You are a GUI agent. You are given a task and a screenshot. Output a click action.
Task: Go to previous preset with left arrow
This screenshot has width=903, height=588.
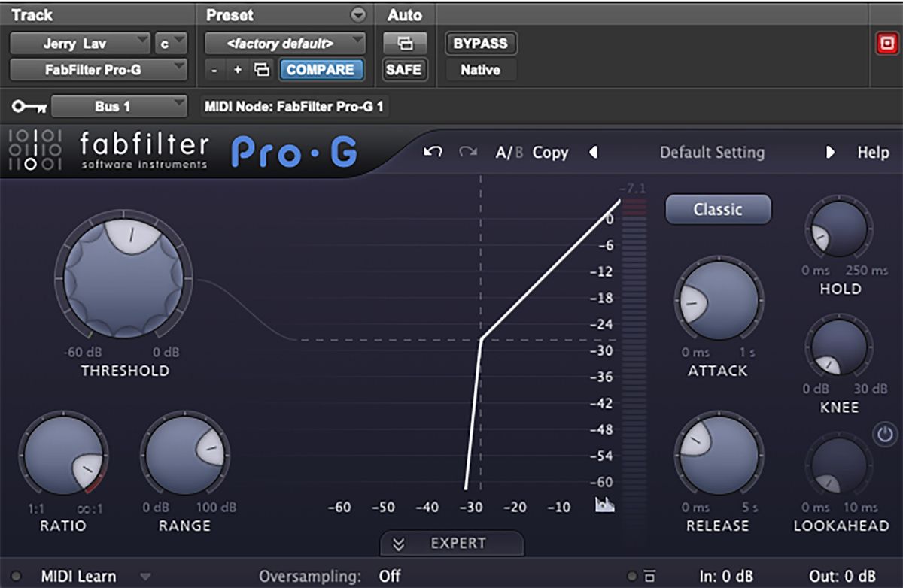point(593,153)
